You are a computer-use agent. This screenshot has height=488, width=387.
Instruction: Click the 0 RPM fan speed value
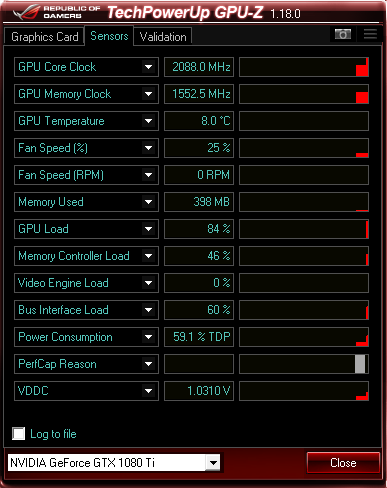[199, 175]
